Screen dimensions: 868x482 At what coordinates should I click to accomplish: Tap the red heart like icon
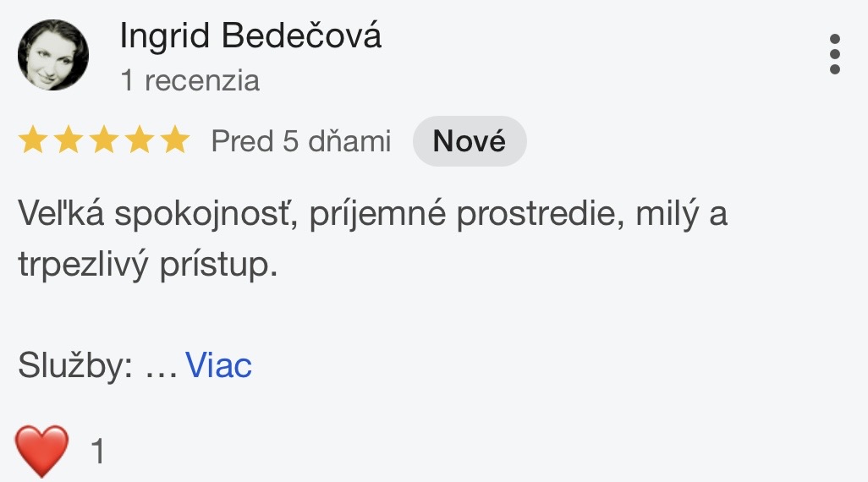(41, 451)
